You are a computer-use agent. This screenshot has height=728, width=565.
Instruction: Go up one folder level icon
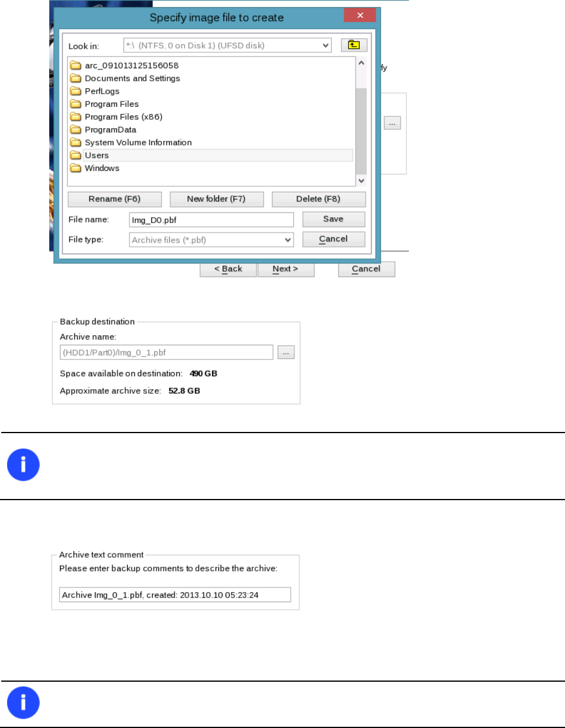[x=354, y=45]
